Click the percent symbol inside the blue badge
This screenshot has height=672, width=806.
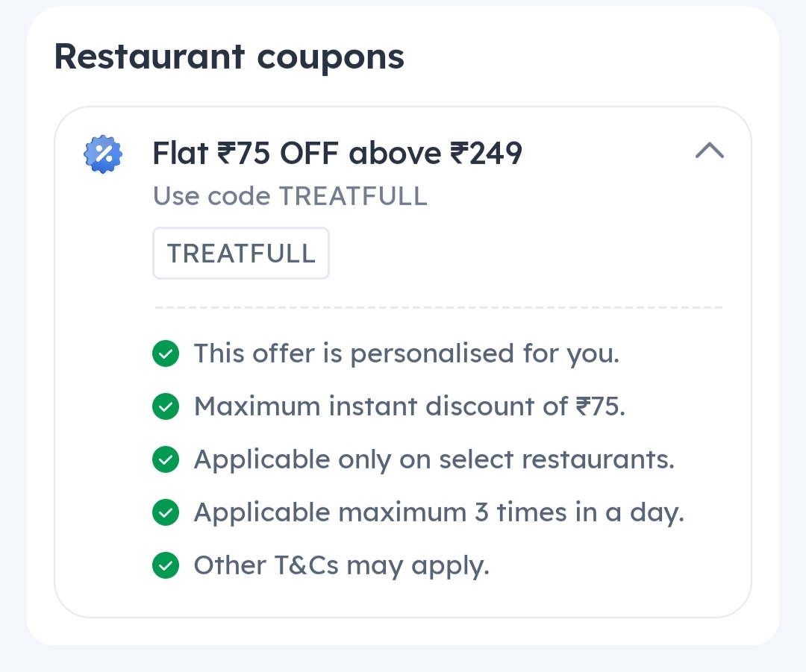pyautogui.click(x=103, y=153)
